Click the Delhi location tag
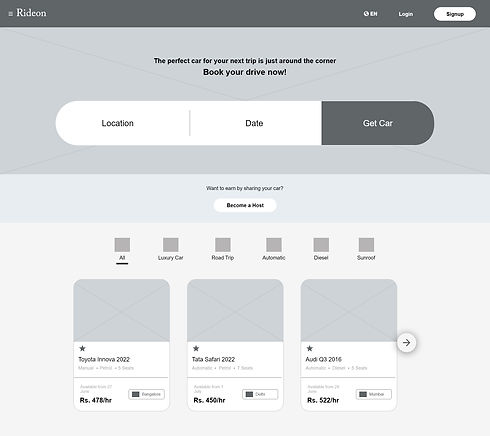Image resolution: width=490 pixels, height=436 pixels. pos(260,394)
